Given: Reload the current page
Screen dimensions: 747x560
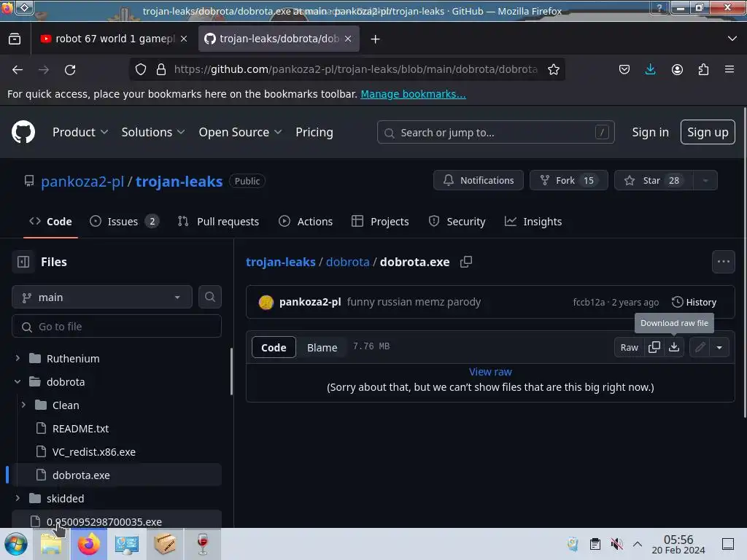Looking at the screenshot, I should pyautogui.click(x=70, y=70).
